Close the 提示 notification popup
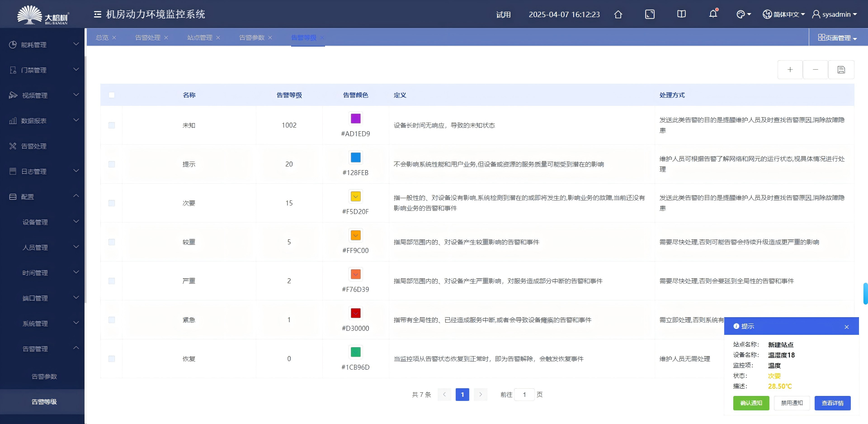 [846, 327]
